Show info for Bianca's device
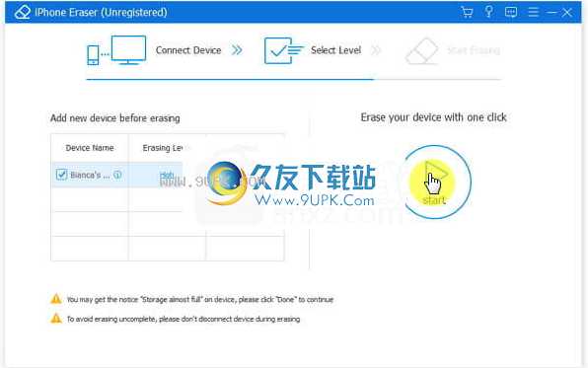Viewport: 588px width, 368px height. (x=117, y=175)
